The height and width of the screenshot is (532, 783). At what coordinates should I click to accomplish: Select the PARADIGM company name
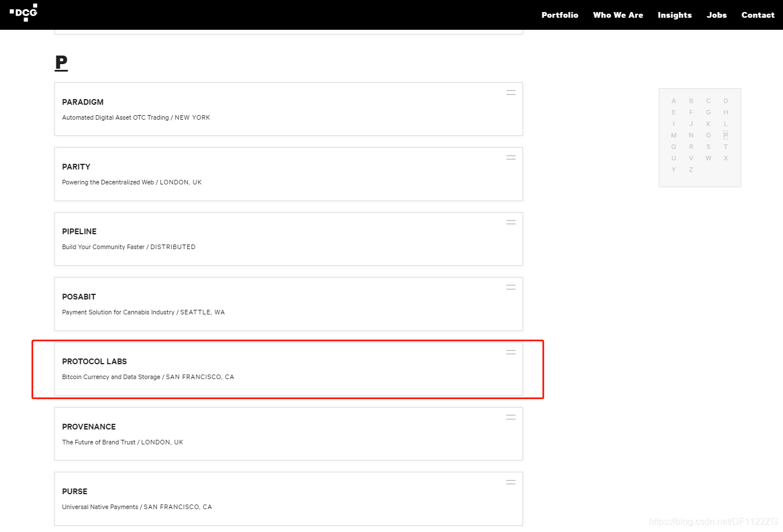click(83, 102)
